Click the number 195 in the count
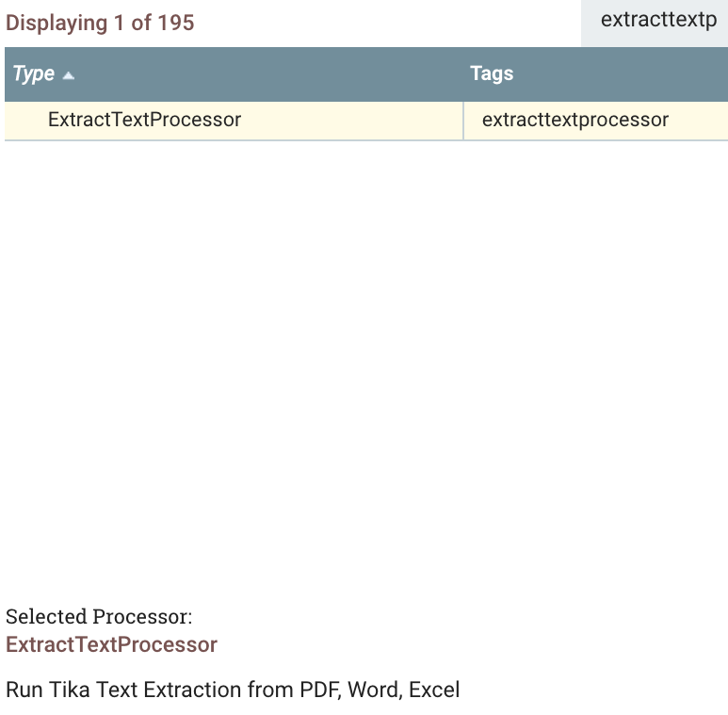 tap(176, 23)
